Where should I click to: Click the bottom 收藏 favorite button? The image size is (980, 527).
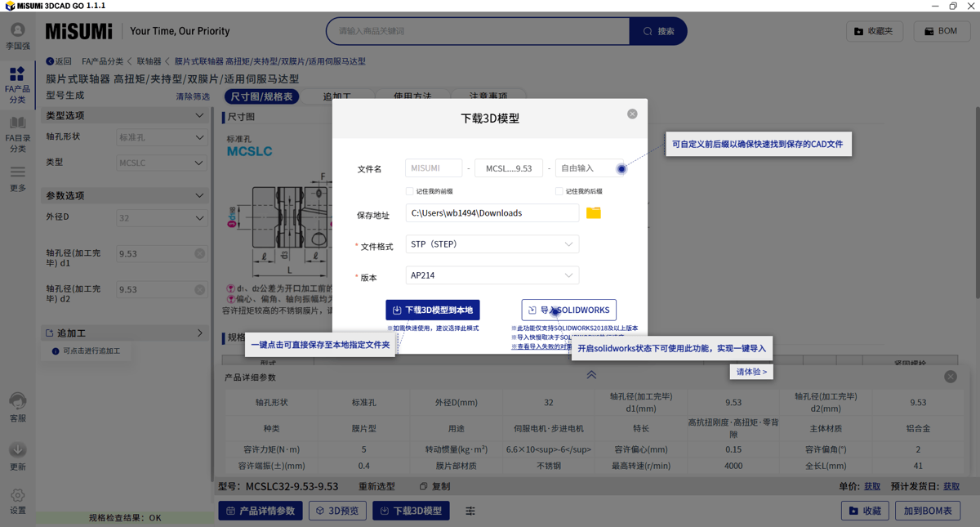(865, 511)
